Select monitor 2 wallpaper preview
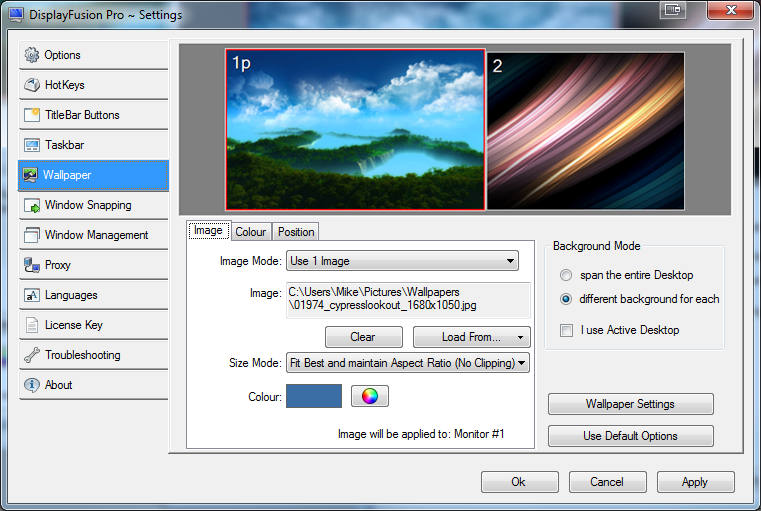This screenshot has width=761, height=511. click(586, 131)
